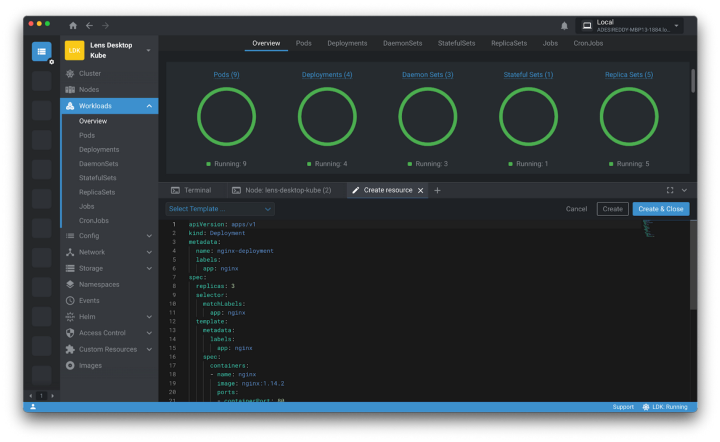Screen dimensions: 720x442
Task: Switch to the StatefulSets tab
Action: click(x=456, y=43)
